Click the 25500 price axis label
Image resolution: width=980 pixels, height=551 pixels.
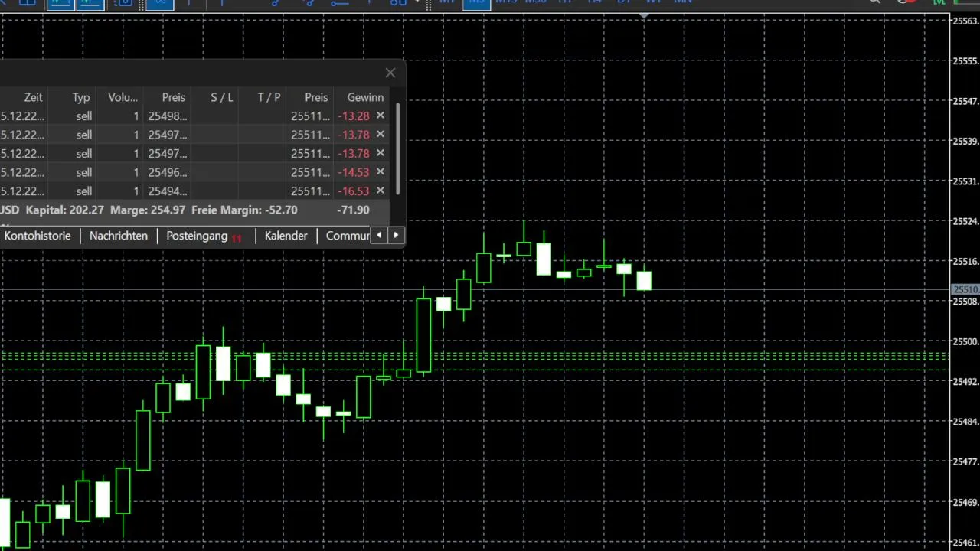(x=965, y=341)
